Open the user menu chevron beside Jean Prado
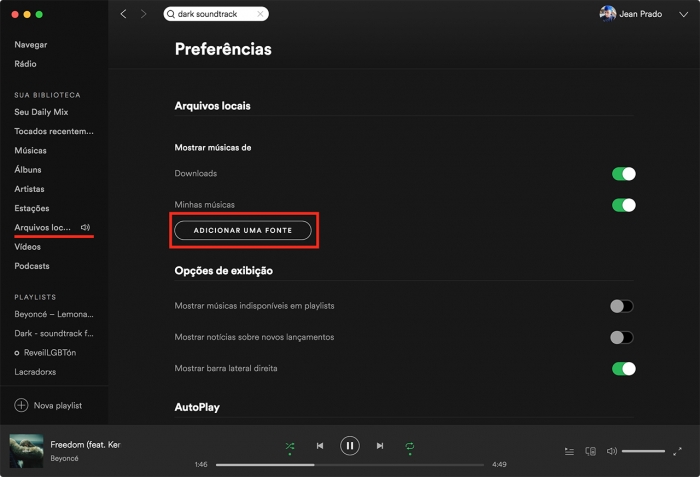Image resolution: width=700 pixels, height=477 pixels. click(683, 15)
